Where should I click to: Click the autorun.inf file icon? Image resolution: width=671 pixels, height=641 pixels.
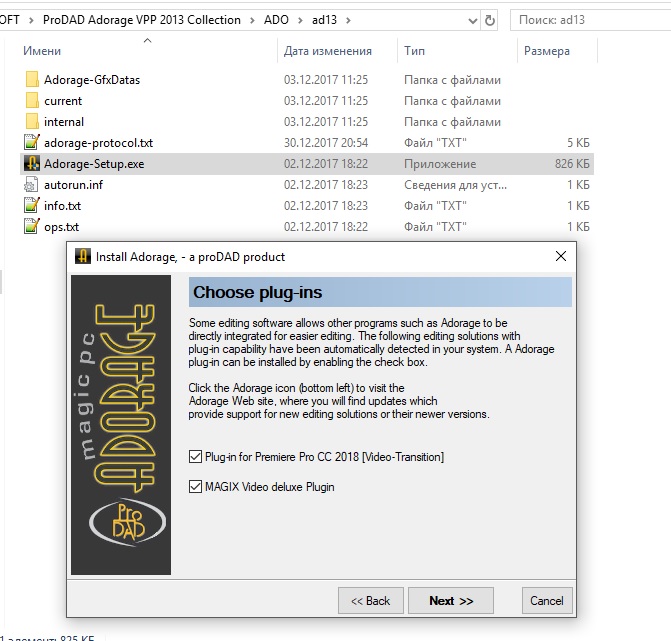coord(31,184)
